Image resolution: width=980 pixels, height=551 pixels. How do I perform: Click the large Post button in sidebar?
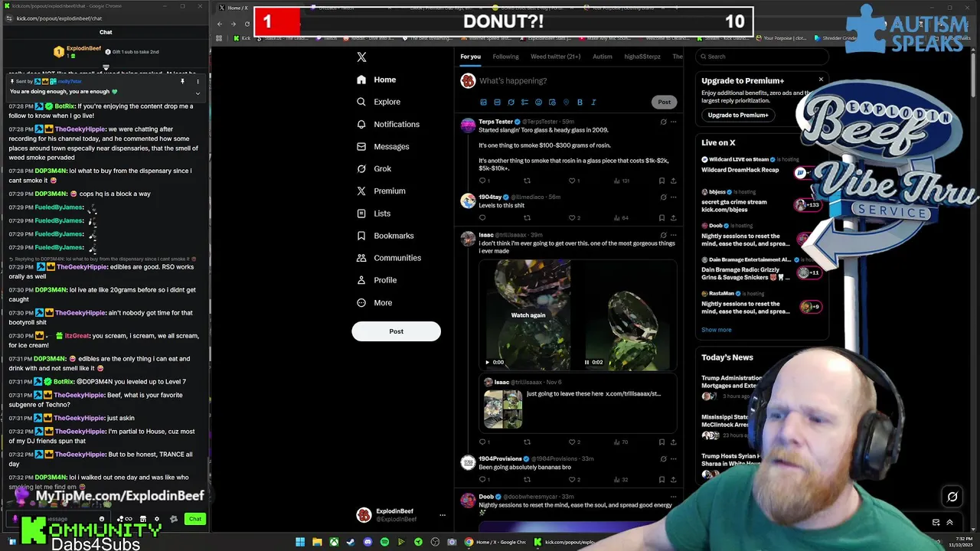coord(396,331)
